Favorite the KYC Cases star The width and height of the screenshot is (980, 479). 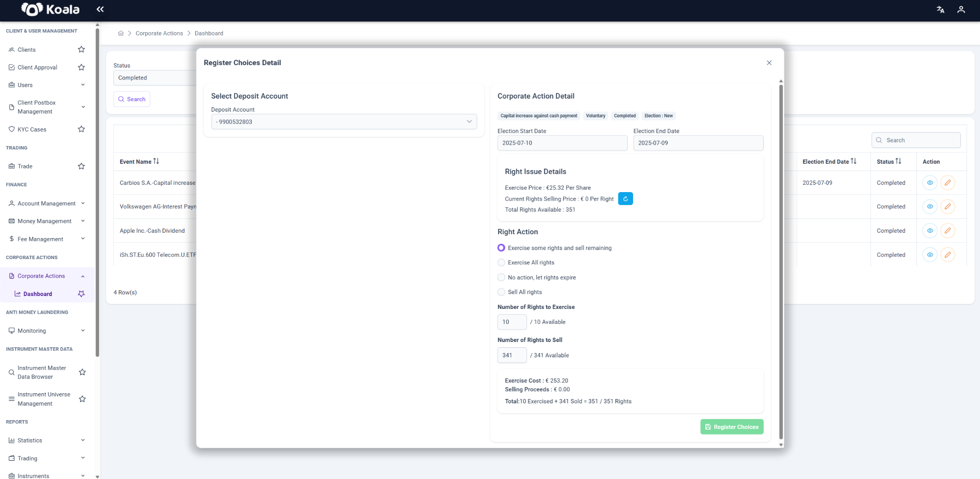click(81, 129)
